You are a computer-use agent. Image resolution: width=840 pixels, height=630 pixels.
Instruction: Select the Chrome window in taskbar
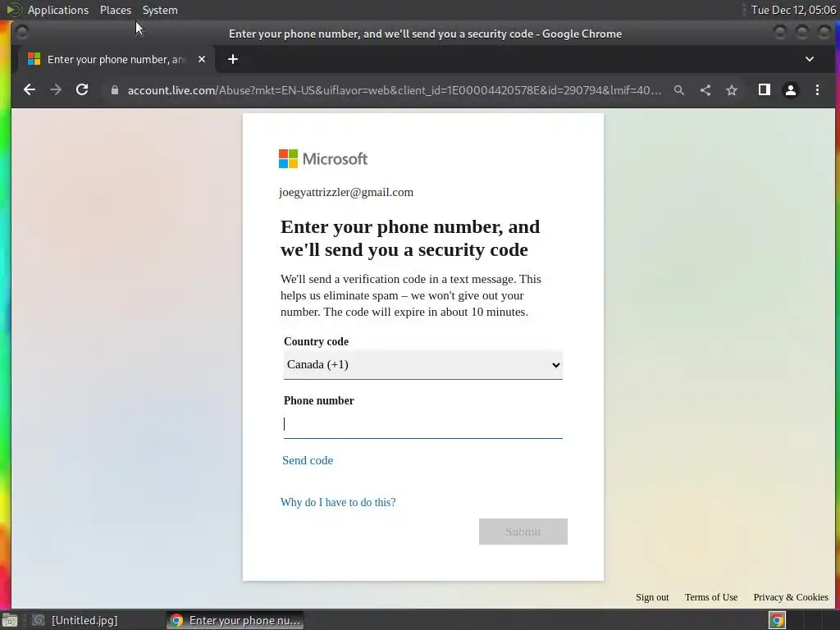tap(235, 620)
